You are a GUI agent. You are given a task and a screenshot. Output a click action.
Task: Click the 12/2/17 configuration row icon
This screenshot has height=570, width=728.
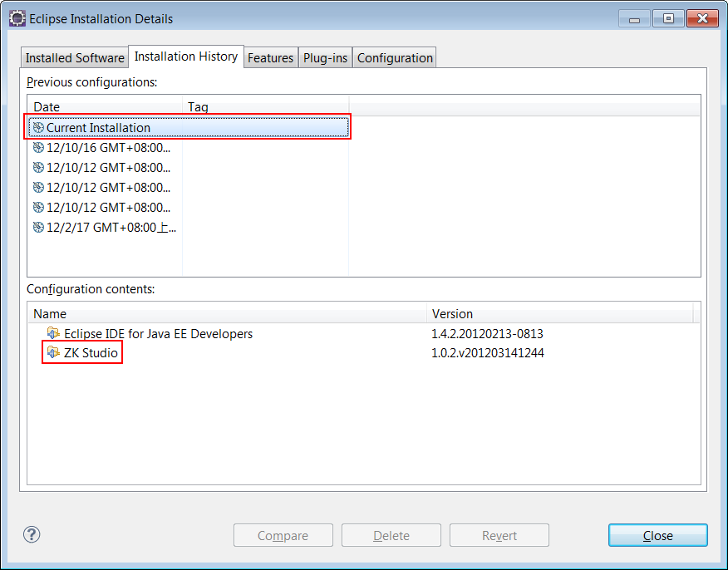point(38,228)
